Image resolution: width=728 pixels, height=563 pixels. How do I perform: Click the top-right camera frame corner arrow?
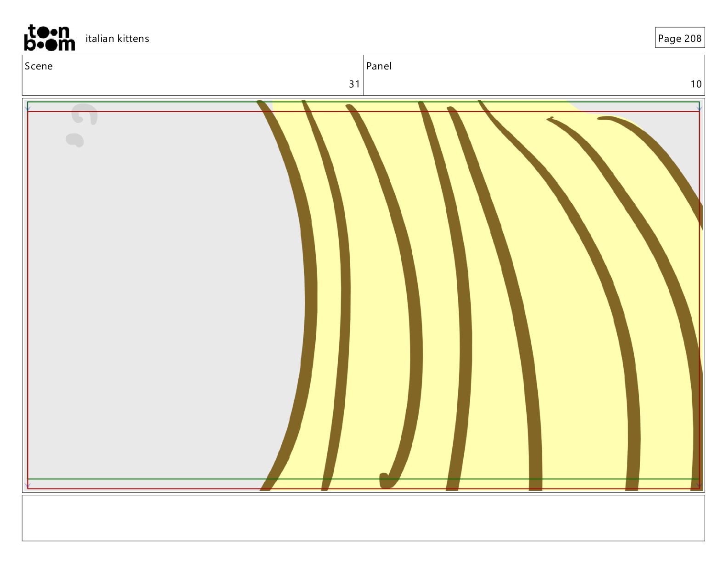pyautogui.click(x=699, y=107)
